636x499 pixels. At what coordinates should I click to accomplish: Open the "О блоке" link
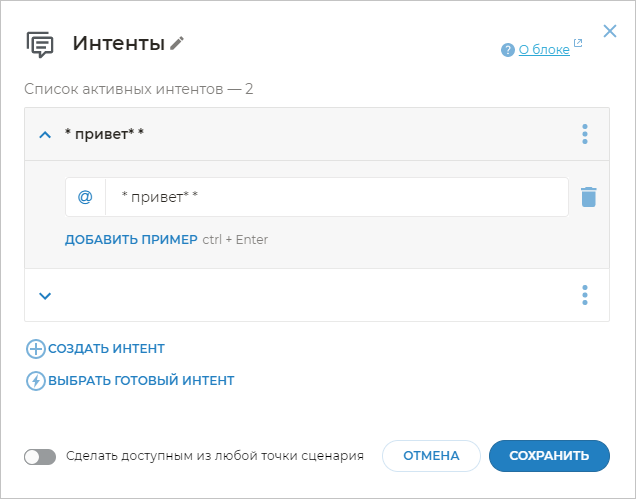(543, 50)
